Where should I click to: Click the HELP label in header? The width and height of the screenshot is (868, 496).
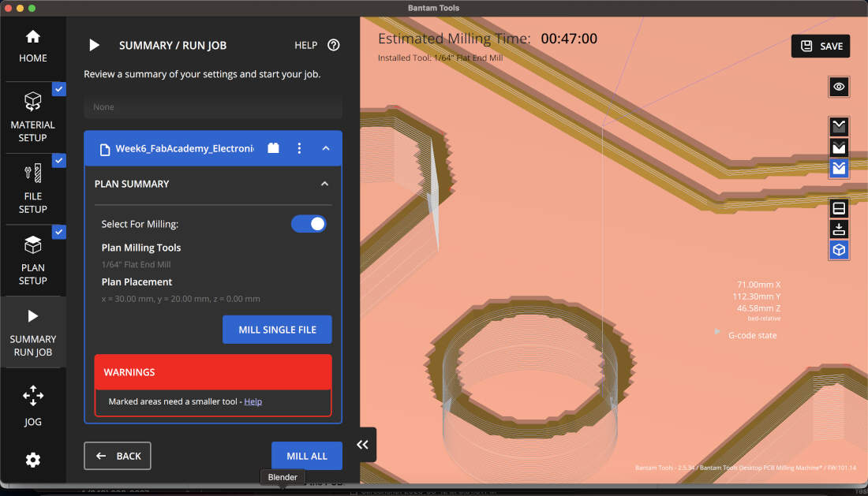click(x=305, y=46)
